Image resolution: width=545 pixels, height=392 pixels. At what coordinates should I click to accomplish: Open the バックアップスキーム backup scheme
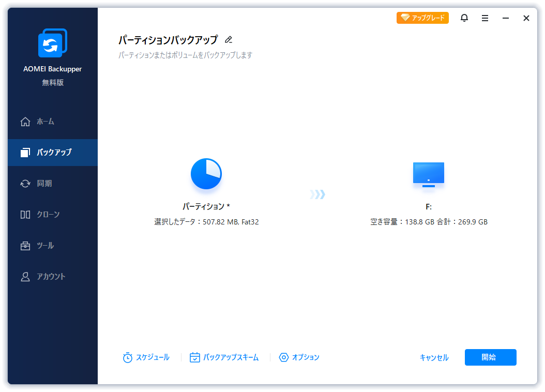tap(224, 357)
